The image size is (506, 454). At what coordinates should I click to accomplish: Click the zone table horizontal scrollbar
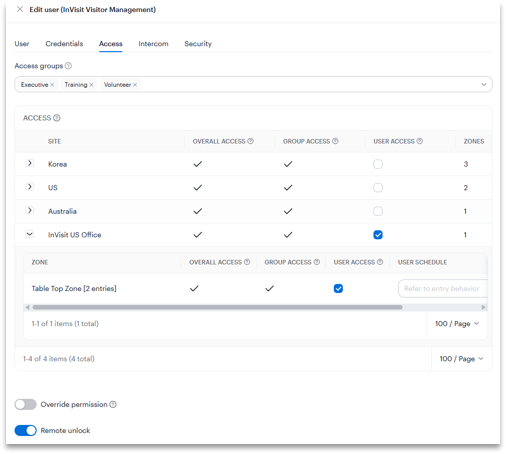point(217,307)
